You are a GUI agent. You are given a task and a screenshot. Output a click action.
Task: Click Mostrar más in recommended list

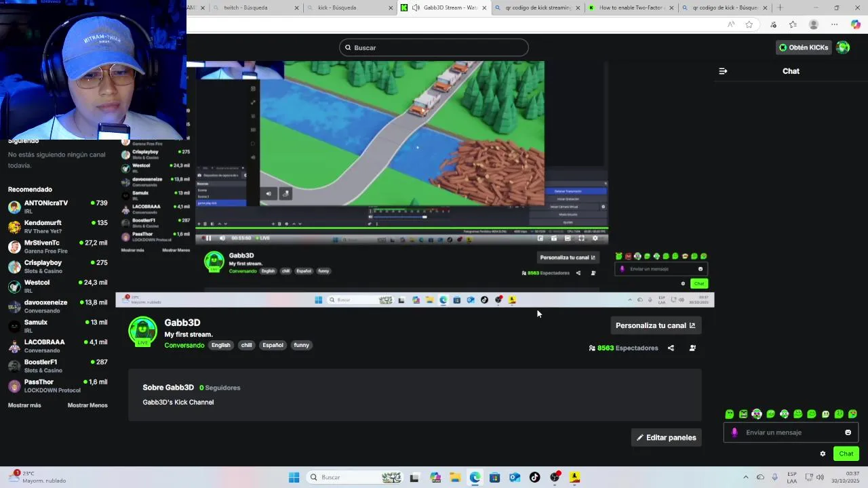(24, 405)
